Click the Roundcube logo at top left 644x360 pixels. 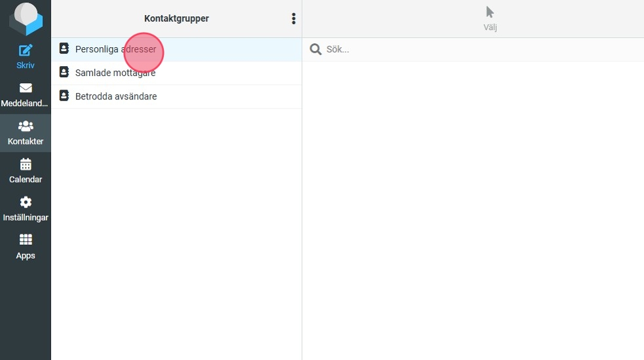point(25,18)
